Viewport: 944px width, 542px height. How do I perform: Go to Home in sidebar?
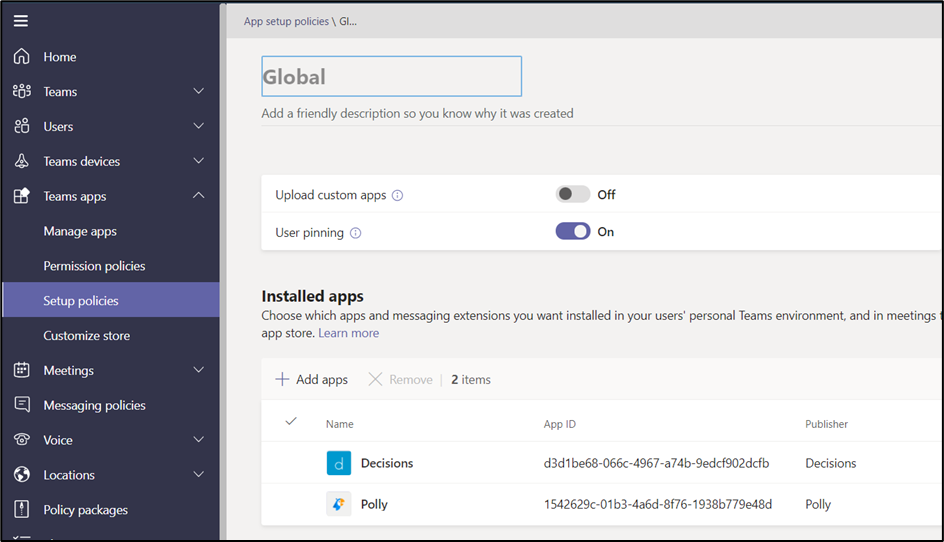tap(60, 57)
